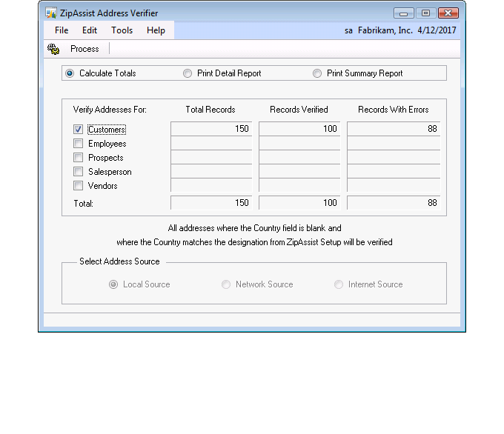Click Employees Total Records field
The image size is (504, 434).
click(x=211, y=143)
